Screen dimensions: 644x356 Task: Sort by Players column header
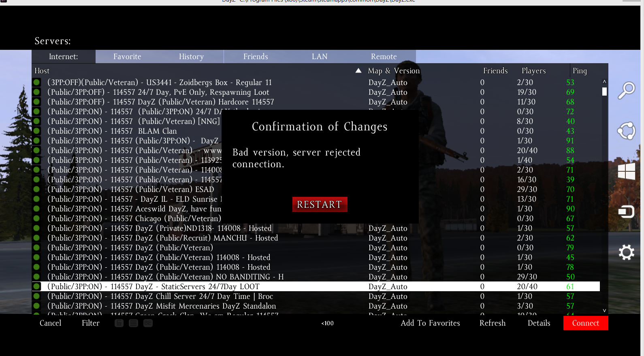click(x=534, y=70)
